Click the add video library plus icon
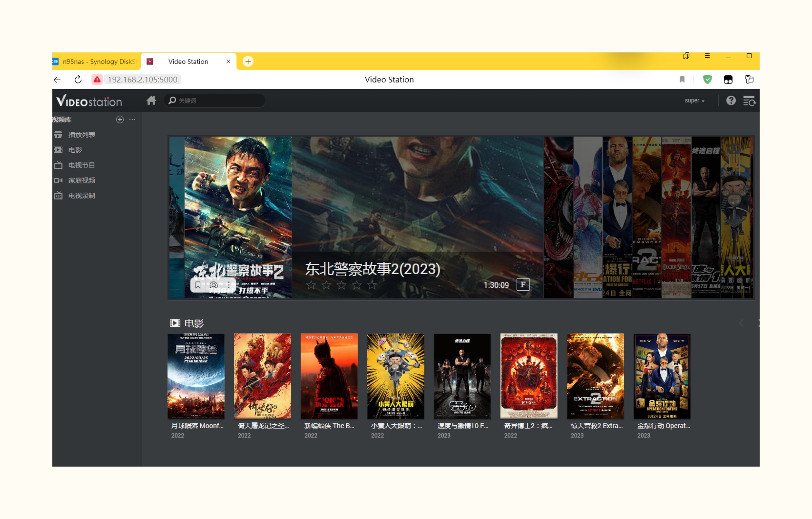 point(120,120)
